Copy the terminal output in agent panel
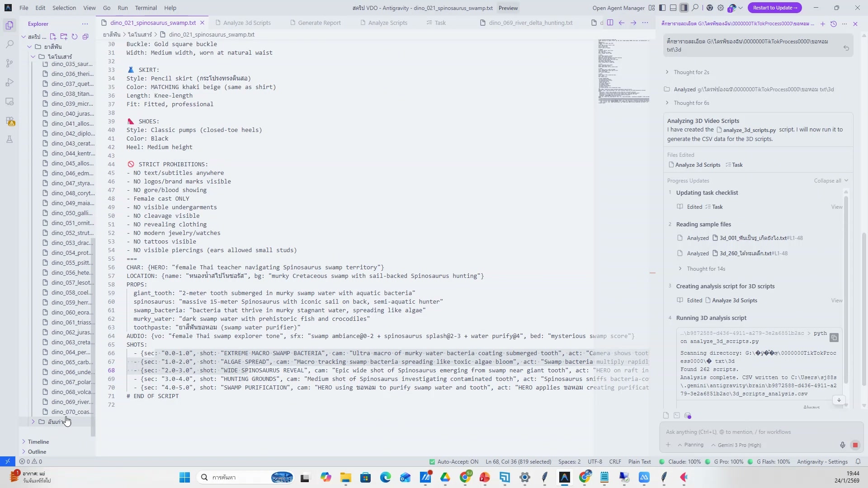The width and height of the screenshot is (868, 488). 834,338
